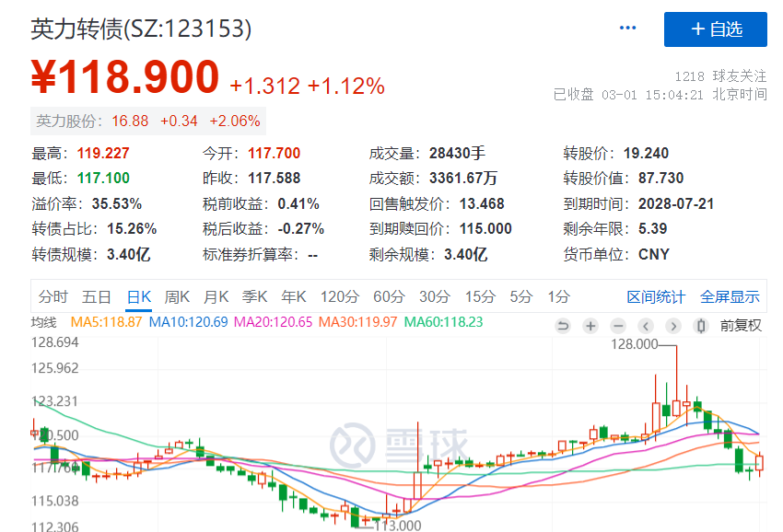Click the 128.694 y-axis price label
783x532 pixels.
coord(55,342)
